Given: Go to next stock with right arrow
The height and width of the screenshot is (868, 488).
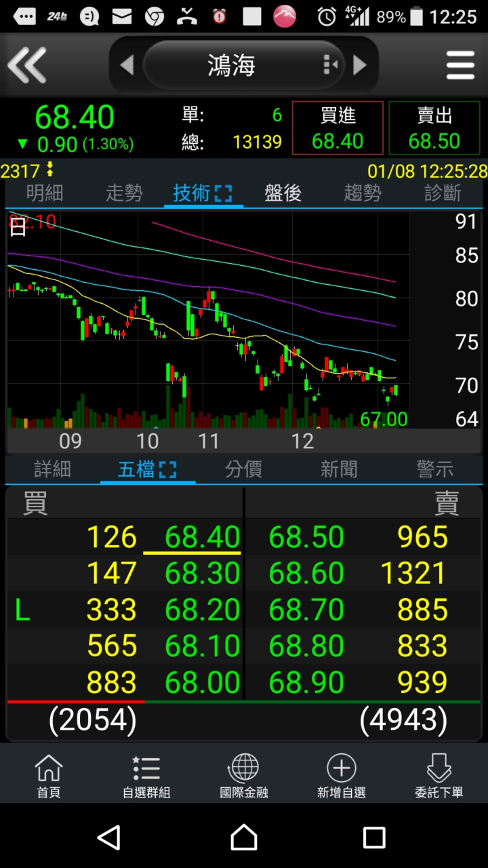Looking at the screenshot, I should point(360,65).
